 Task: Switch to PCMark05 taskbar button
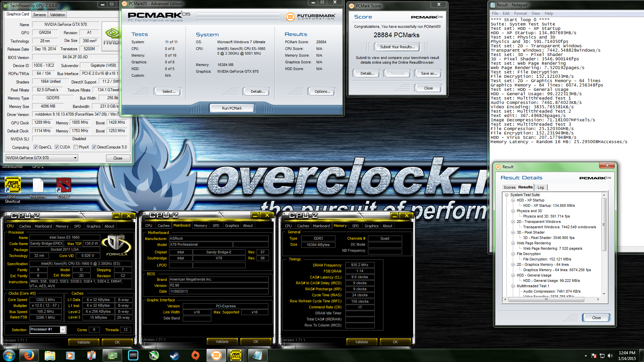pos(216,355)
